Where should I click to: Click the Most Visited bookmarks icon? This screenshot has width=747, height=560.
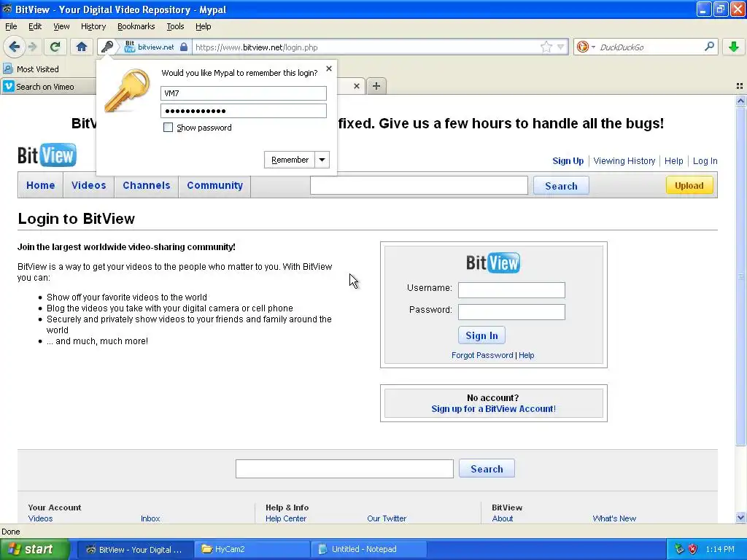pyautogui.click(x=7, y=69)
